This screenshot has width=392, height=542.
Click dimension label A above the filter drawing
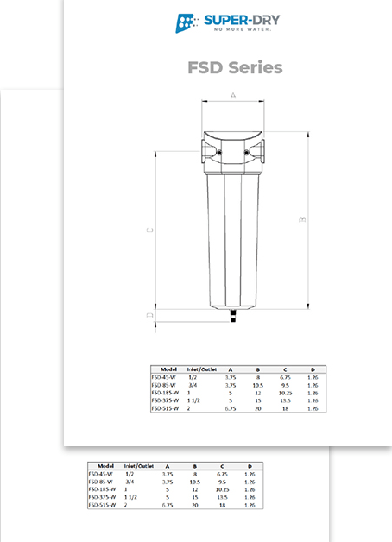coord(233,96)
